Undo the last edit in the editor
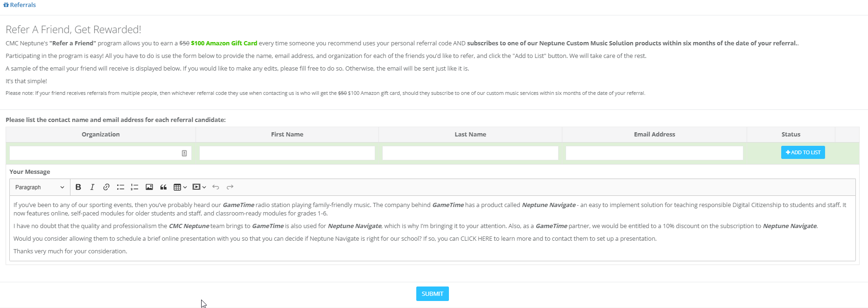The image size is (868, 308). 216,187
